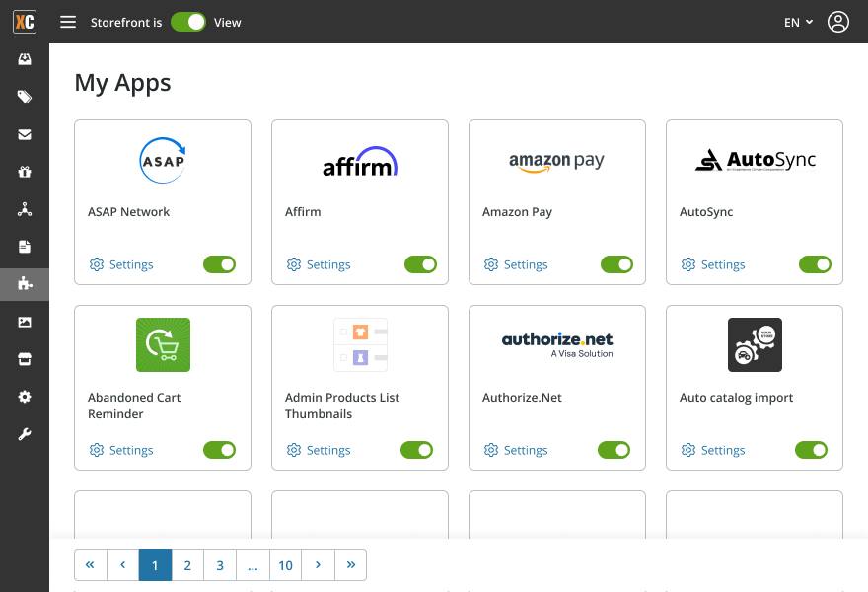This screenshot has width=868, height=592.
Task: Toggle off the Auto catalog import app
Action: click(x=811, y=450)
